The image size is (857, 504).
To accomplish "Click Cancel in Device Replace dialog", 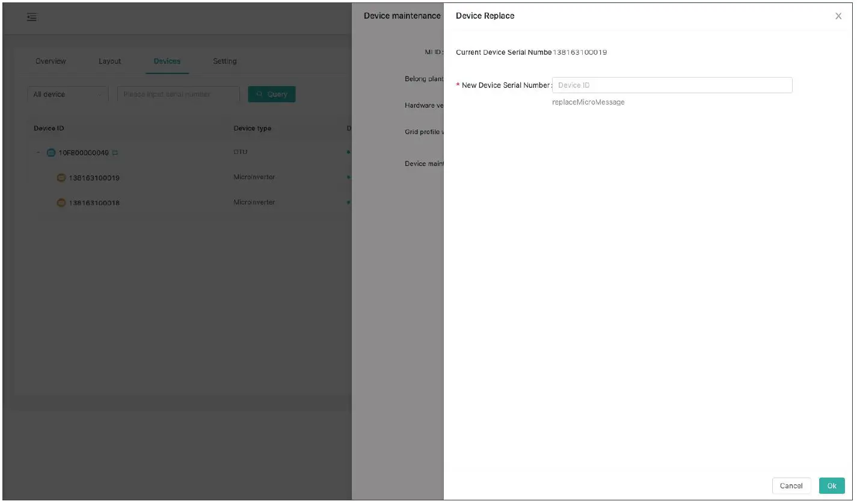I will [x=791, y=486].
